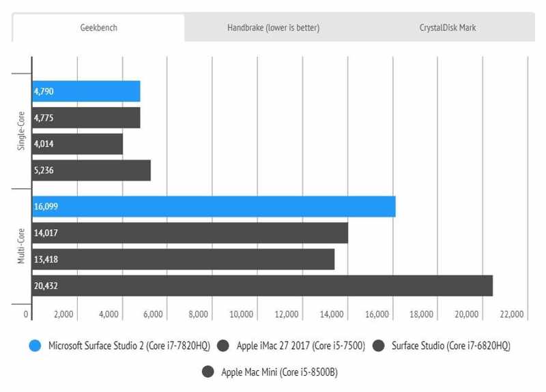Select the 14,017 multi-core bar
The image size is (546, 392).
point(190,232)
